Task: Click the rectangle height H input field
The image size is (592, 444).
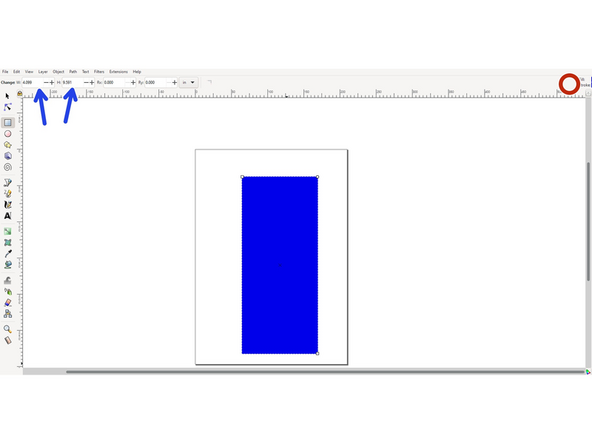Action: point(72,82)
